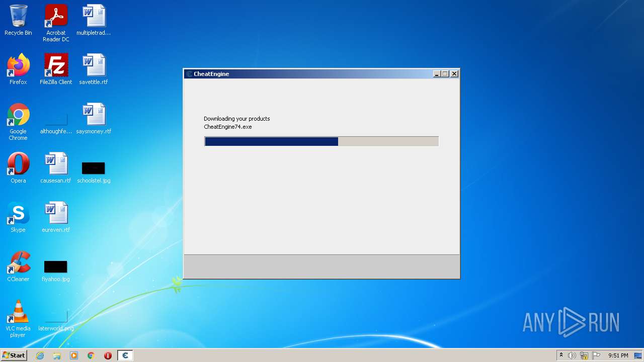Open the VLC media player shortcut
Image resolution: width=644 pixels, height=362 pixels.
[18, 319]
